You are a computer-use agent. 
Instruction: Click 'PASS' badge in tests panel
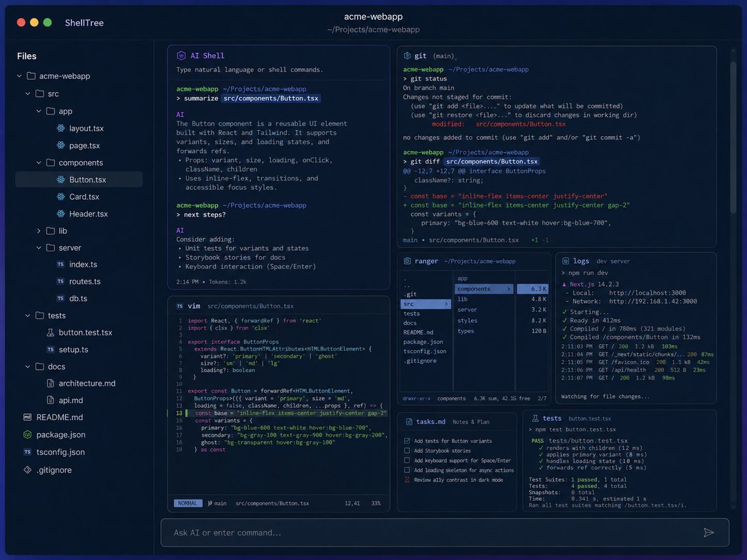click(x=537, y=441)
